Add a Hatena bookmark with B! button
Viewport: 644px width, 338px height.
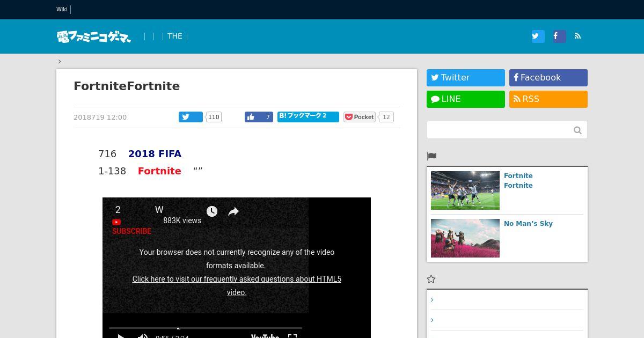tap(308, 116)
